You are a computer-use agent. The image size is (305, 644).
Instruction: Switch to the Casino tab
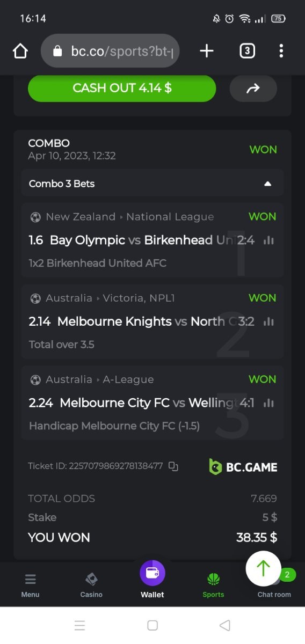91,585
